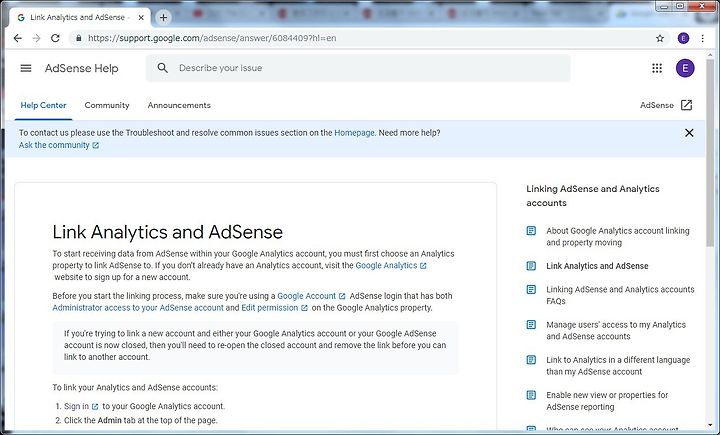Click article icon beside Linking accounts FAQs
The image size is (720, 435).
coord(531,289)
